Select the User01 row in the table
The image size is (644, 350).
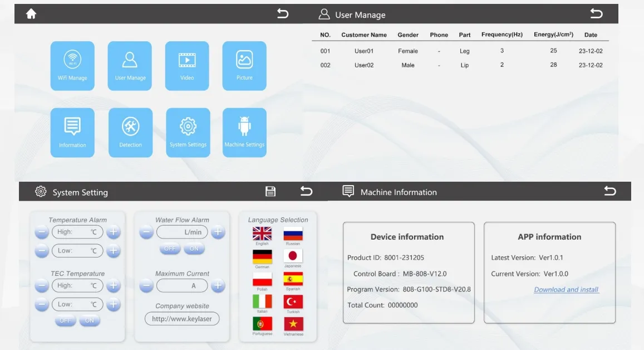coord(363,51)
